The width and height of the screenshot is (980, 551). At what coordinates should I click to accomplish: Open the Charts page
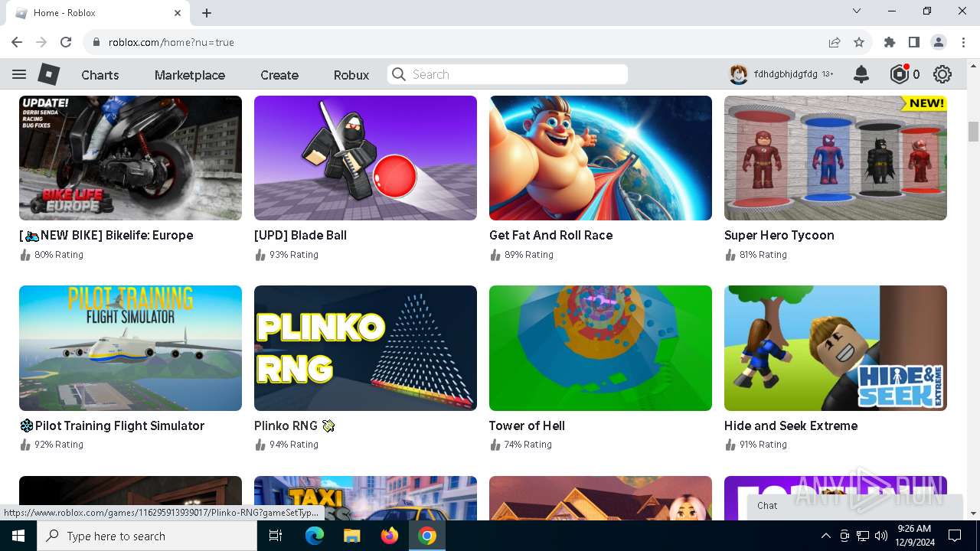[x=100, y=75]
